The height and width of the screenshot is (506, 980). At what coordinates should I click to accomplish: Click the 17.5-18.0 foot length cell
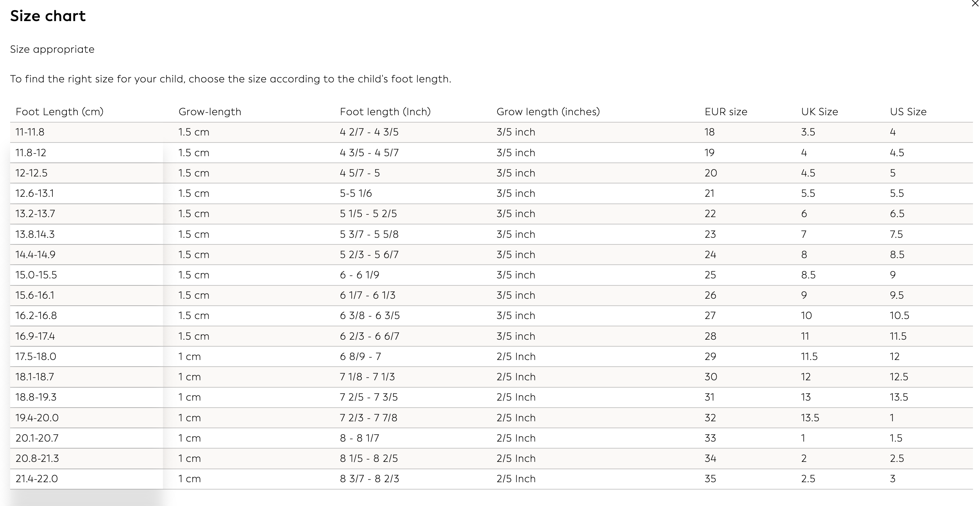pos(36,356)
